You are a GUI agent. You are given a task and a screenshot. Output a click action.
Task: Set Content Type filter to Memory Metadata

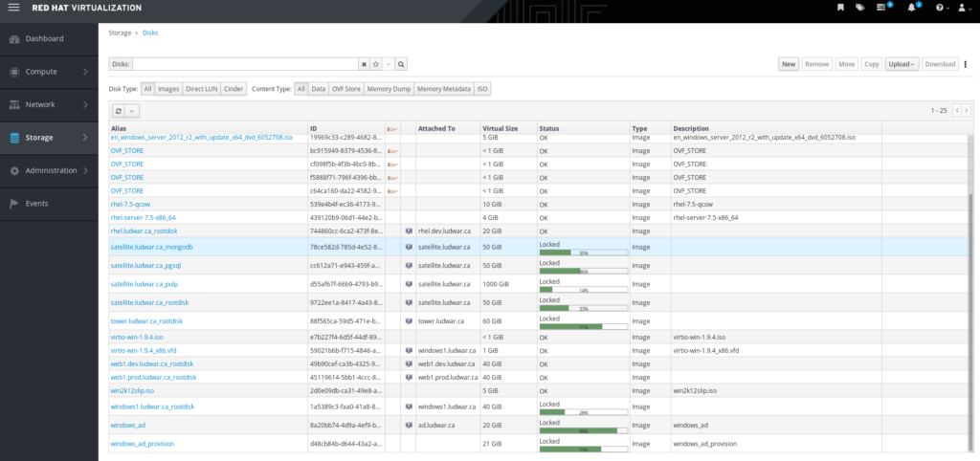tap(444, 89)
